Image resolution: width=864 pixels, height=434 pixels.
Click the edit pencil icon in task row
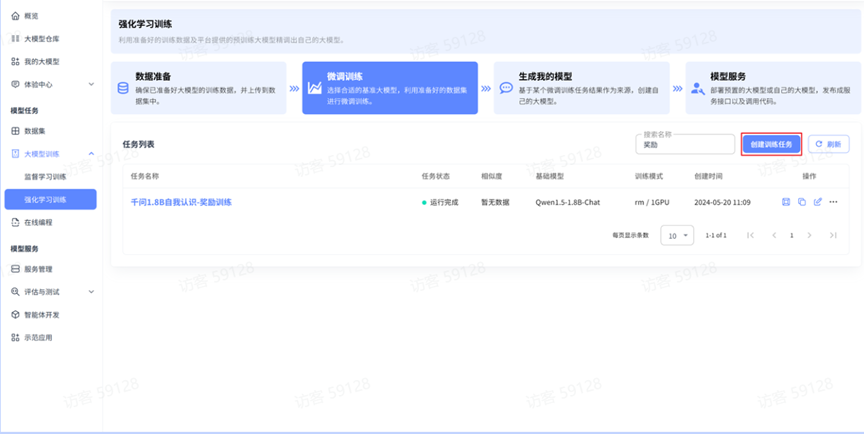tap(818, 202)
